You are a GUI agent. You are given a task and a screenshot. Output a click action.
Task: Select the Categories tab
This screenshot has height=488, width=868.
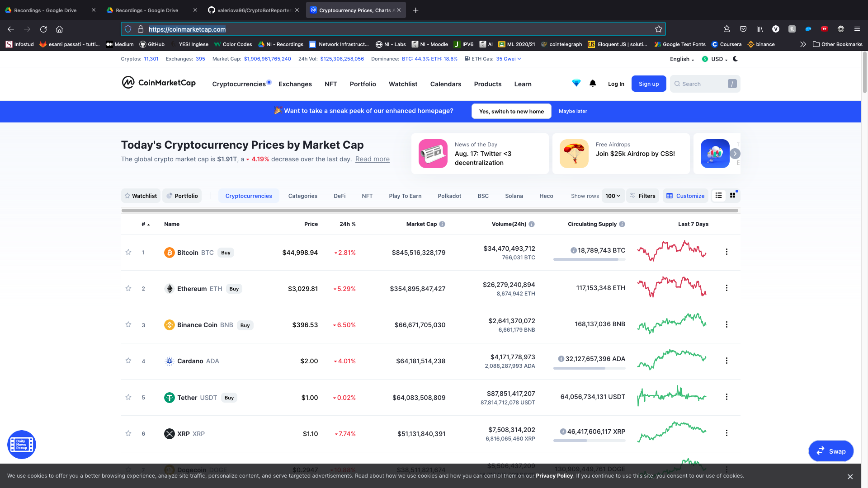coord(302,196)
